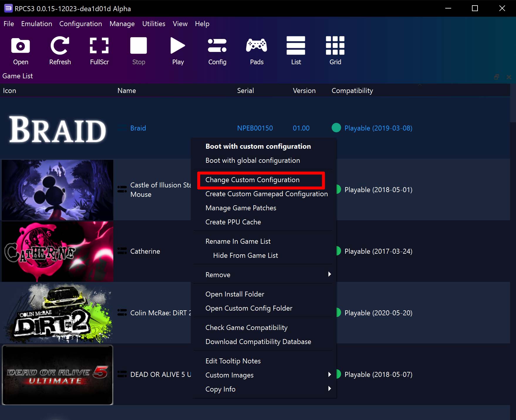516x420 pixels.
Task: Click the Dead or Alive 5 Ultimate thumbnail
Action: [x=58, y=375]
